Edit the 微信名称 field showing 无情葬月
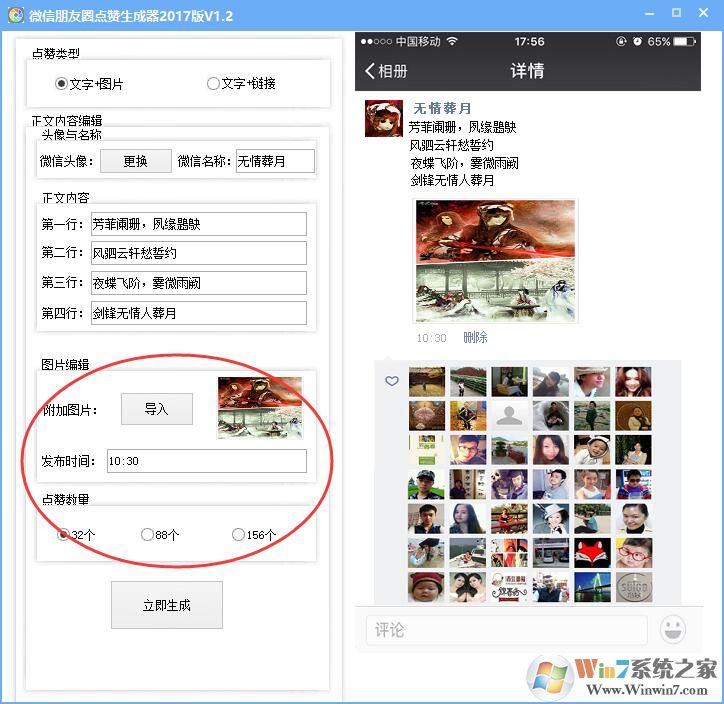 [275, 161]
